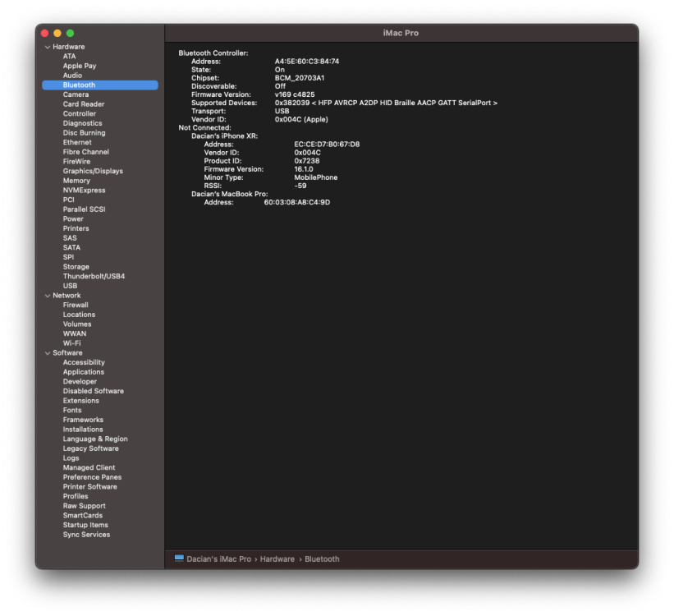The height and width of the screenshot is (616, 674).
Task: Select SmartCards in the sidebar
Action: pos(83,515)
